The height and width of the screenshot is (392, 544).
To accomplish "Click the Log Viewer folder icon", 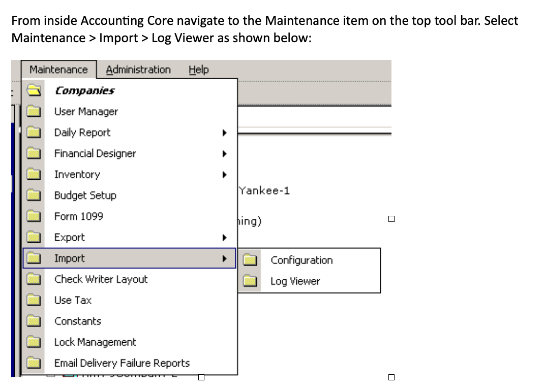I will pos(250,281).
